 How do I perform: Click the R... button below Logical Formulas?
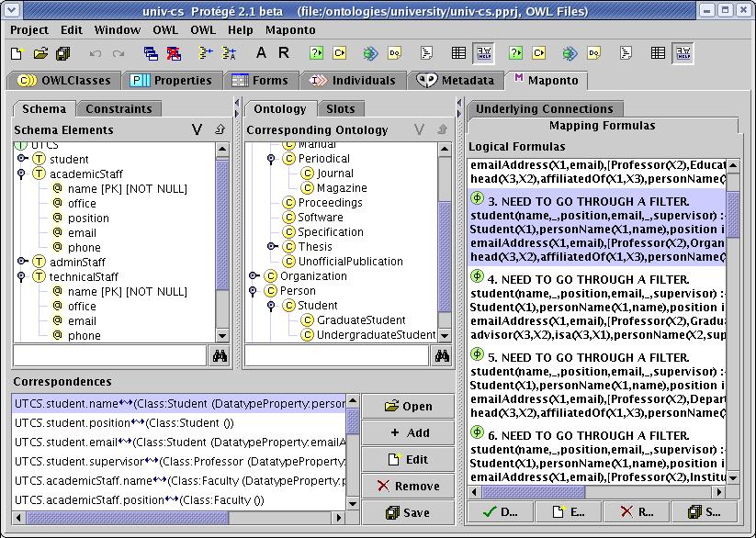click(637, 511)
